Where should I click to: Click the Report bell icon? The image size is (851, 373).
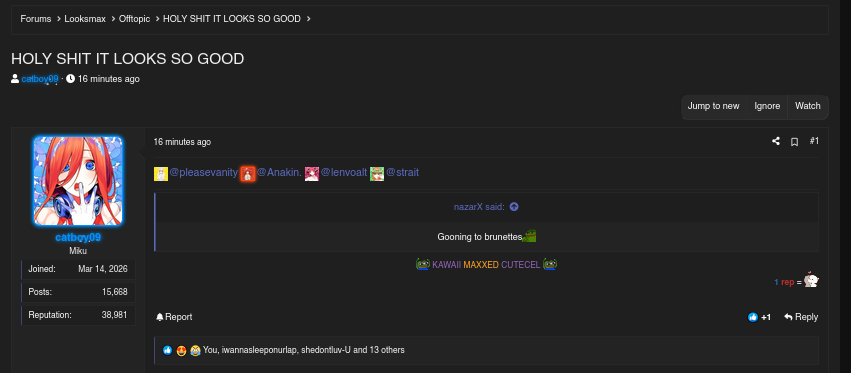tap(160, 317)
